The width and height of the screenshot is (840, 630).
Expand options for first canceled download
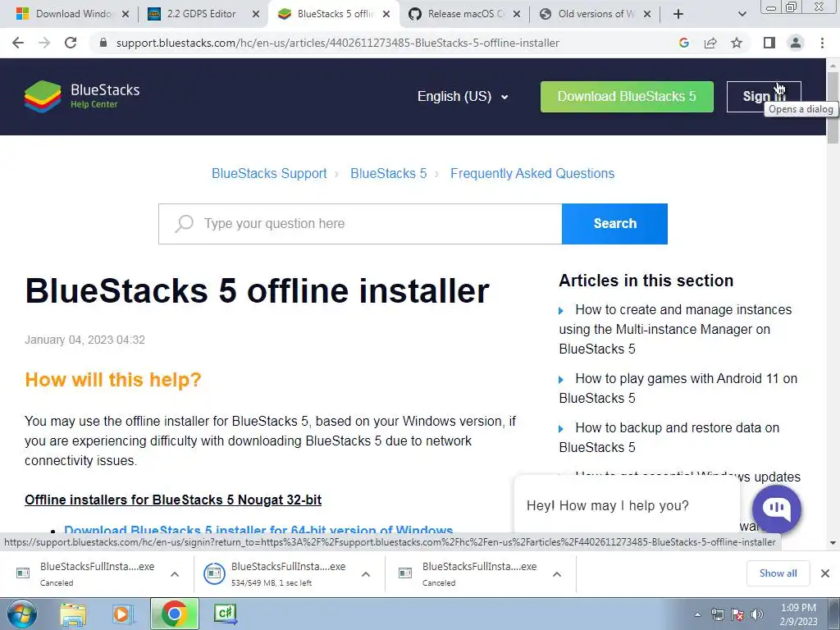click(175, 574)
